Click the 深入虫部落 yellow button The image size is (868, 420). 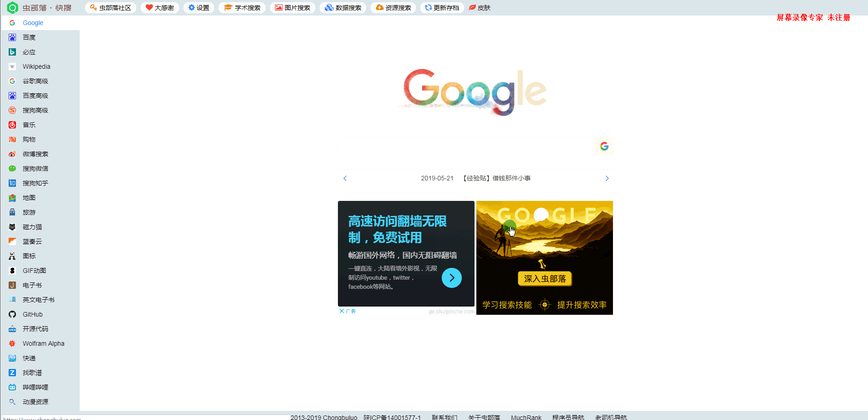pyautogui.click(x=545, y=278)
